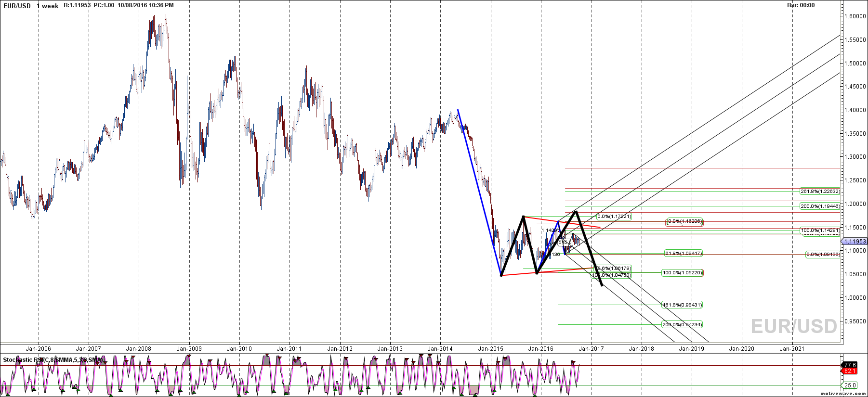This screenshot has height=397, width=868.
Task: Select the 61.8%(1.09417) Fibonacci label
Action: coord(684,254)
